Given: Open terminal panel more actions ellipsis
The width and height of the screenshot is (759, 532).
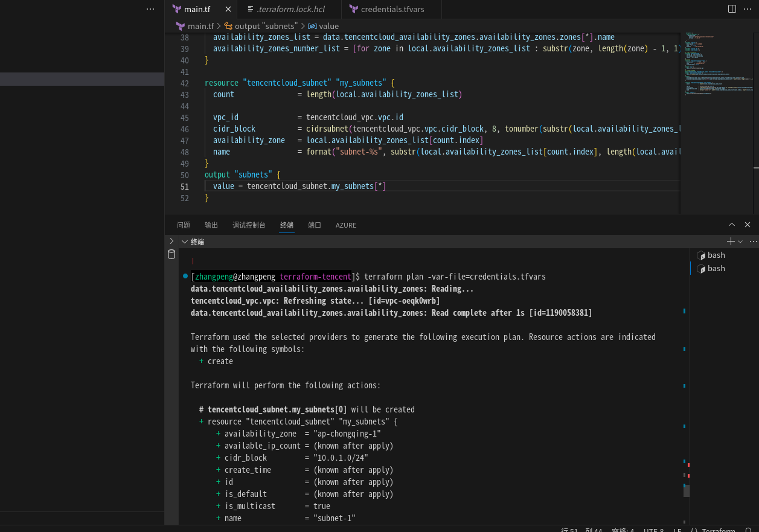Looking at the screenshot, I should tap(753, 242).
